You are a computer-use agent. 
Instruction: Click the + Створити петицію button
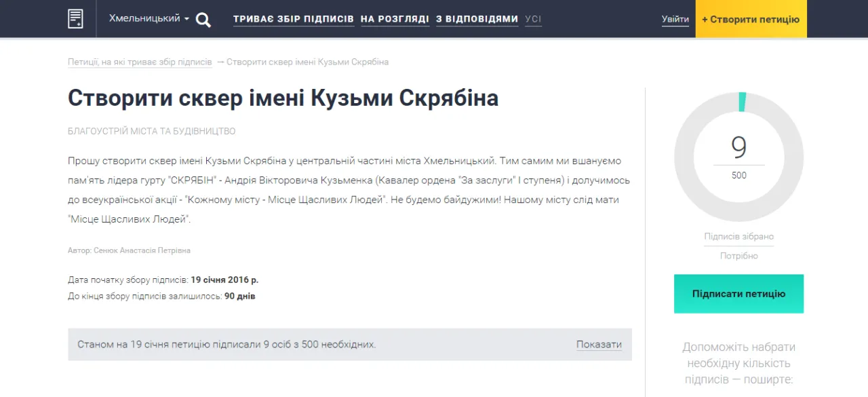click(751, 19)
